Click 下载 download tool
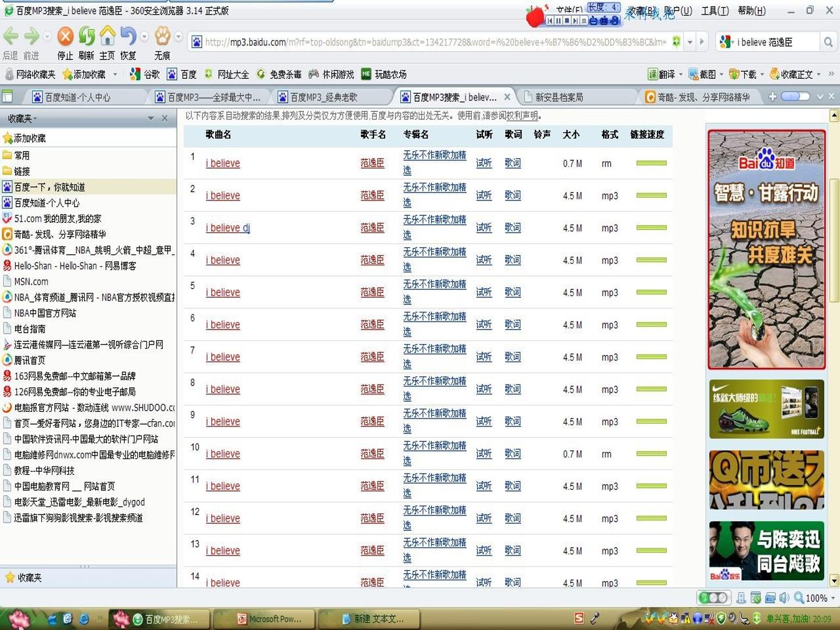Screen dimensions: 840x630 [x=743, y=74]
